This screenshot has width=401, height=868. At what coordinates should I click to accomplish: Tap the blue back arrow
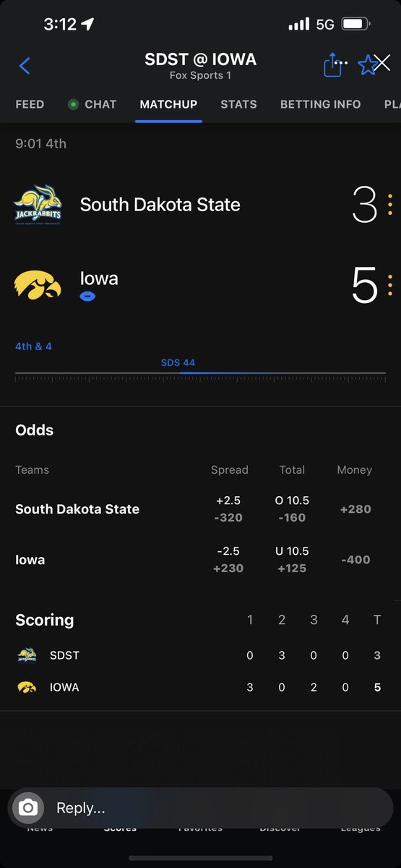[25, 67]
